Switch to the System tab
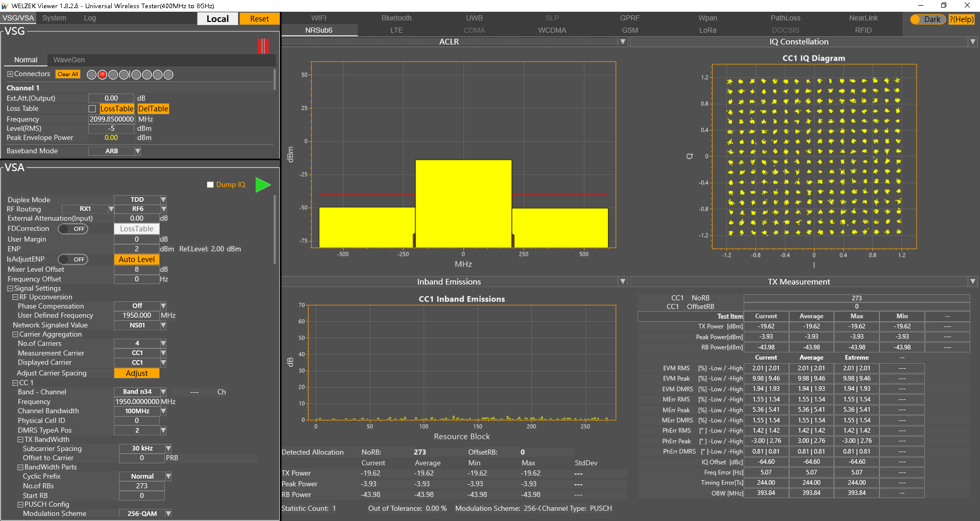Viewport: 980px width, 521px height. coord(54,18)
